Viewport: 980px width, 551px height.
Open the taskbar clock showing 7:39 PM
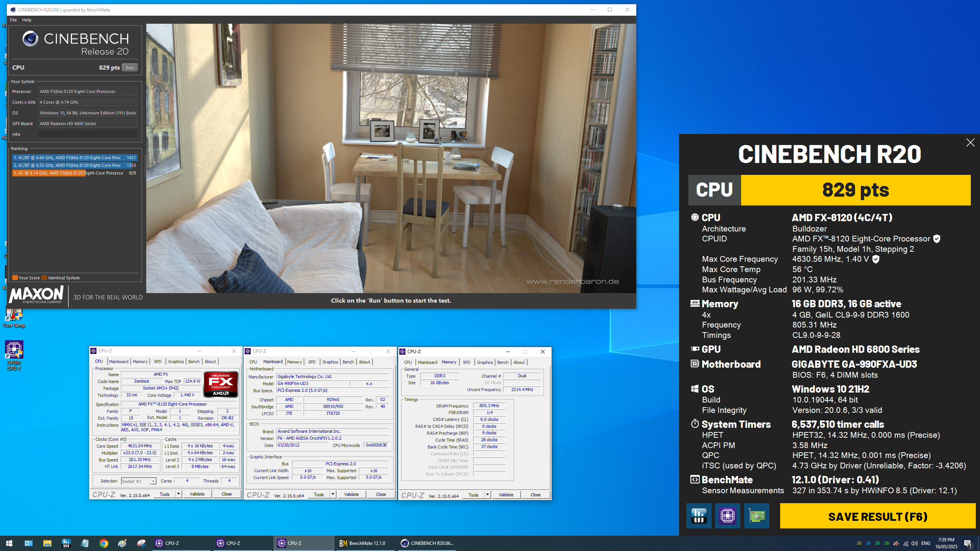click(x=946, y=543)
